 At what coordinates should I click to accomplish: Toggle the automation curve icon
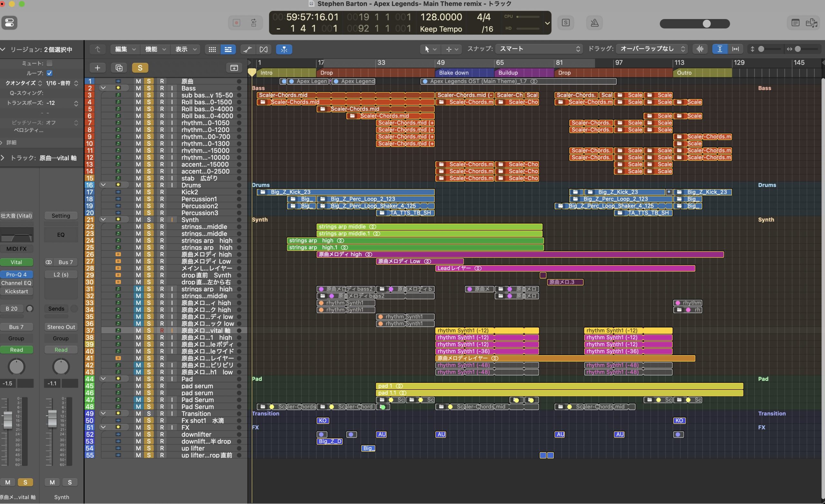(247, 49)
